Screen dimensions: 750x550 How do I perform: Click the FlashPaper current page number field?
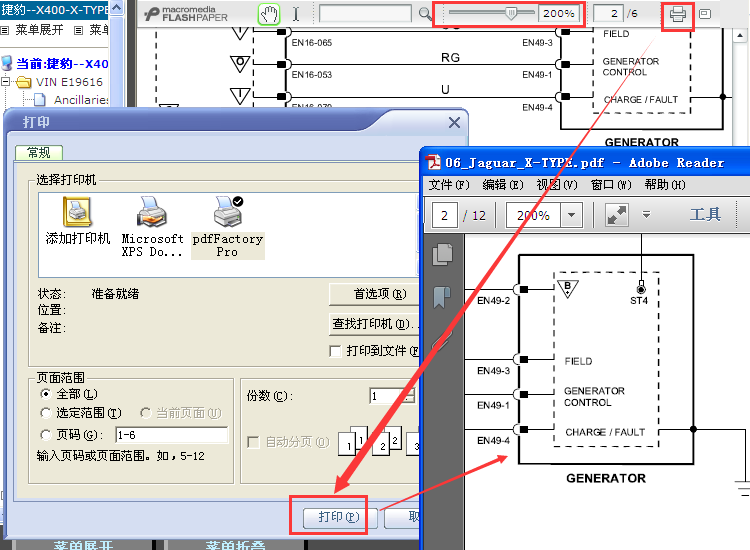pyautogui.click(x=608, y=13)
